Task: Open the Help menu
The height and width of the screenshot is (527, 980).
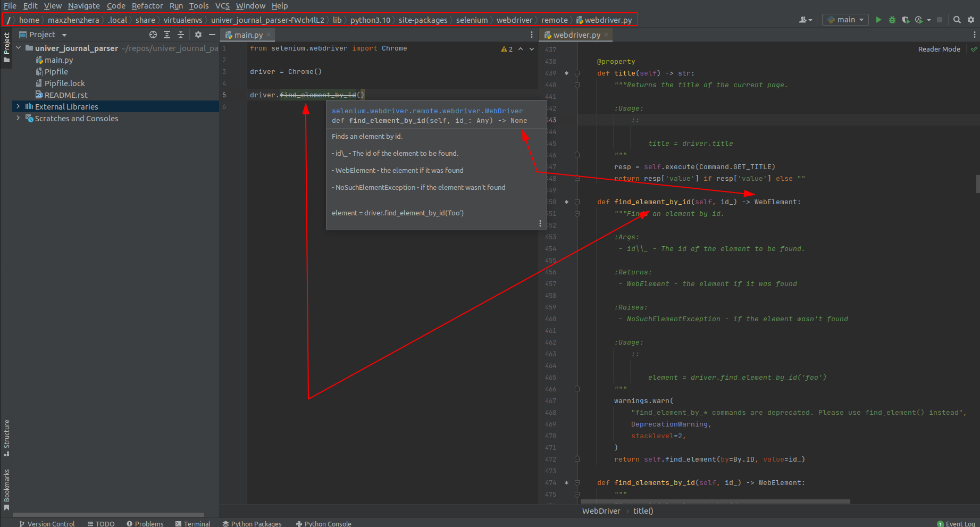Action: 280,6
